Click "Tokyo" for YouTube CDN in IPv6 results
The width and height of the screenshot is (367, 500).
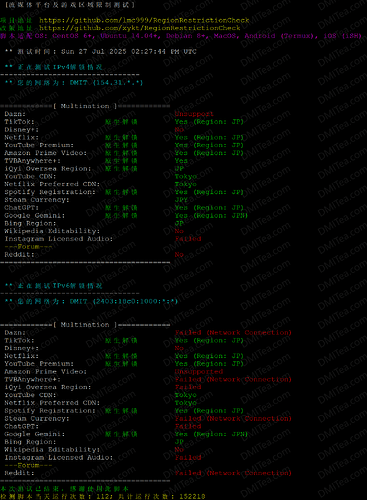click(x=186, y=395)
